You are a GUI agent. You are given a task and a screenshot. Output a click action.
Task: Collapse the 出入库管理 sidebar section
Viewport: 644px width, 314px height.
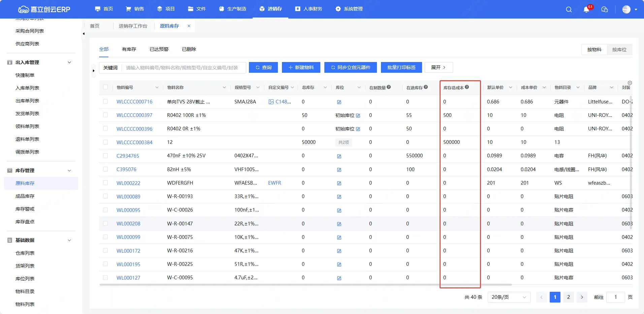click(x=69, y=62)
